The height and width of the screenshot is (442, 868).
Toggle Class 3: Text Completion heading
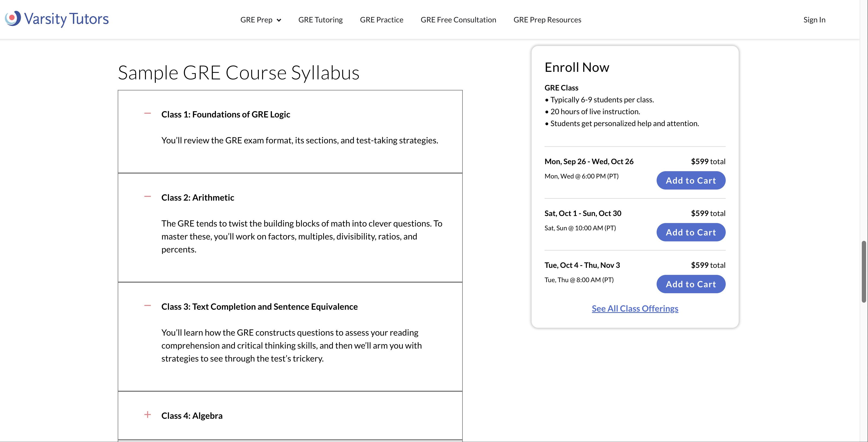[259, 307]
